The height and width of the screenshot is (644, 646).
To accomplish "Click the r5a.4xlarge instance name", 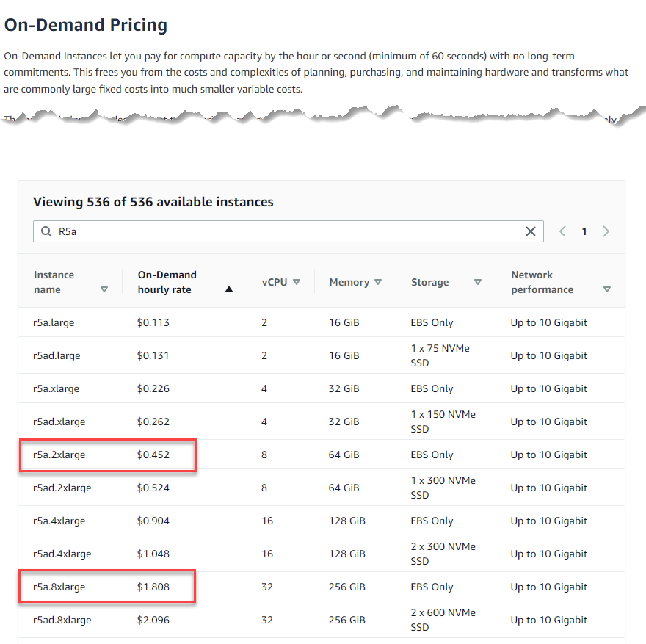I will tap(59, 521).
